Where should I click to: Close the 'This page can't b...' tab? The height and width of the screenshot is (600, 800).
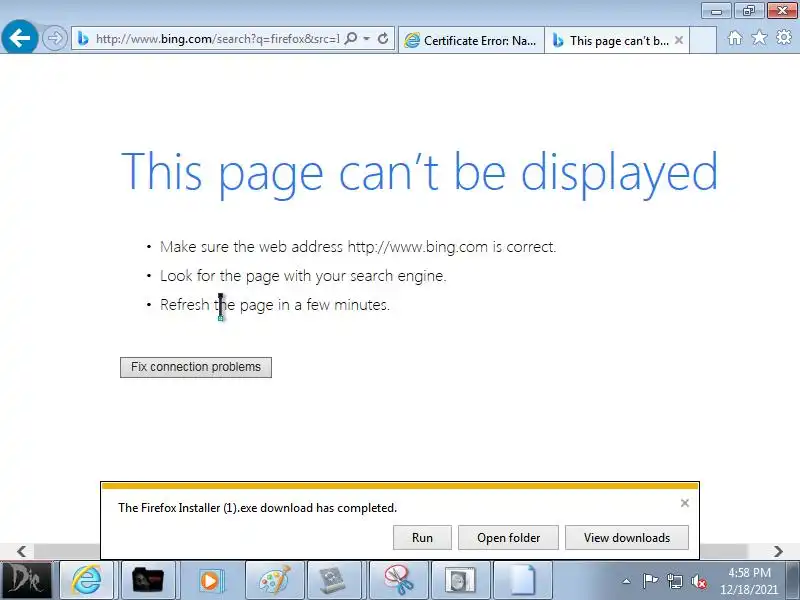679,40
